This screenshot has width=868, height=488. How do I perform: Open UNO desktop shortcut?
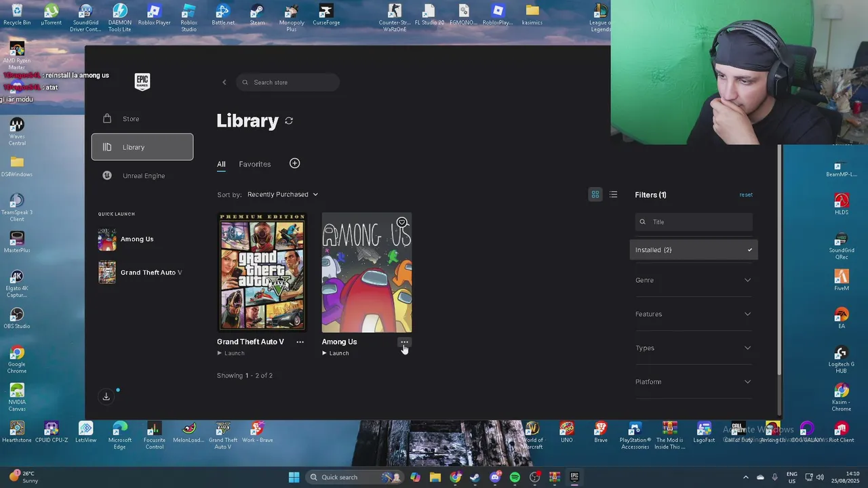click(567, 432)
